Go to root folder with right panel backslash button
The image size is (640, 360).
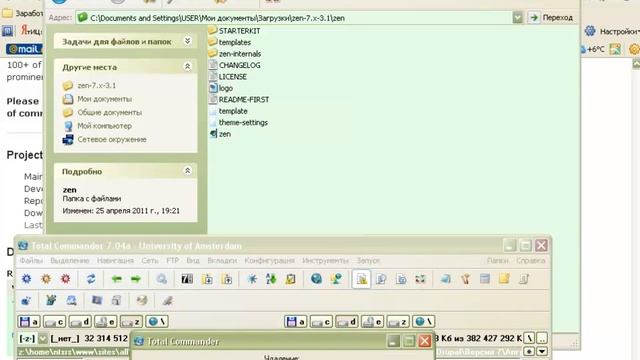[x=529, y=338]
